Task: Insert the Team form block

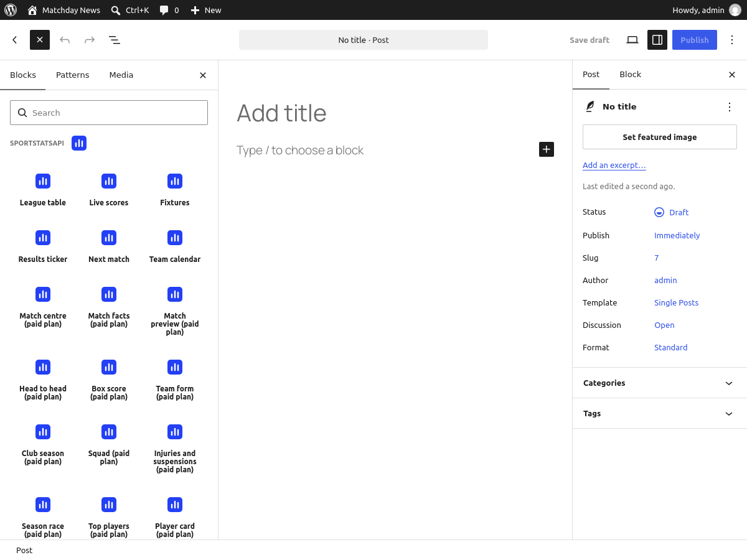Action: [x=175, y=380]
